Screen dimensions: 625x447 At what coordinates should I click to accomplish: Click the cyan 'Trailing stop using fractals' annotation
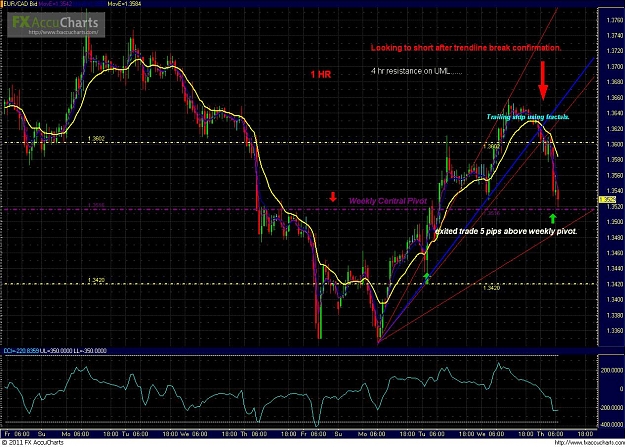point(528,117)
